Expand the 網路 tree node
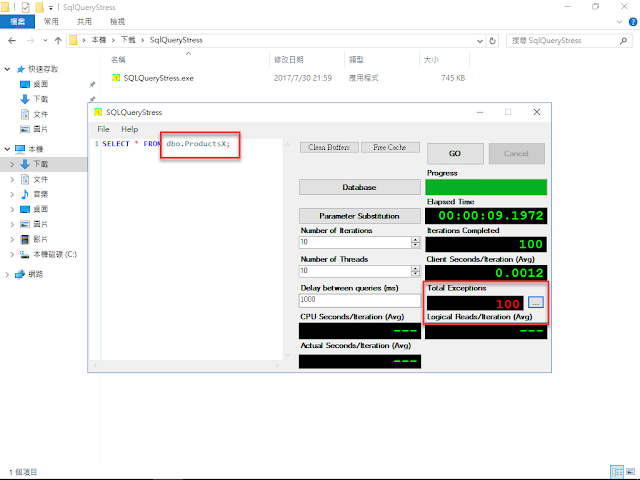 (x=7, y=274)
